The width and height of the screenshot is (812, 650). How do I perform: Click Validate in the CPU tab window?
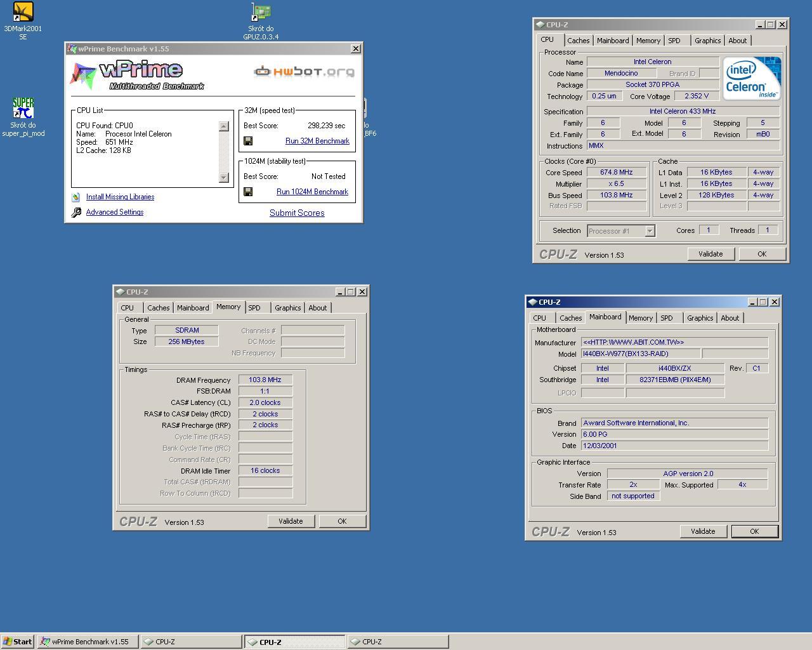coord(710,254)
